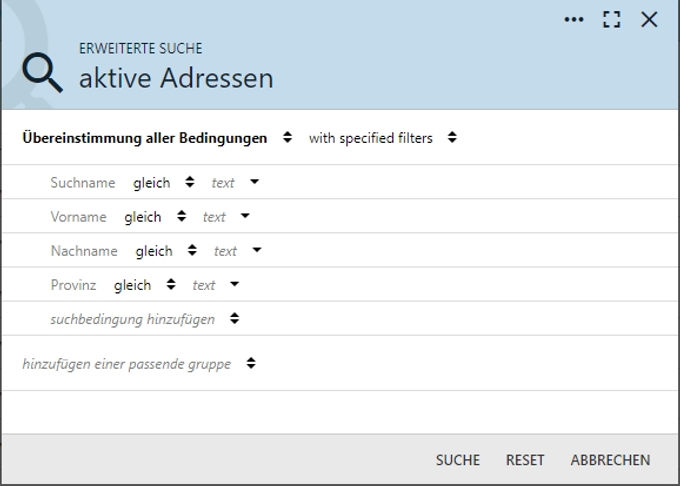Open the three-dots more options menu
The width and height of the screenshot is (680, 486).
pos(574,19)
